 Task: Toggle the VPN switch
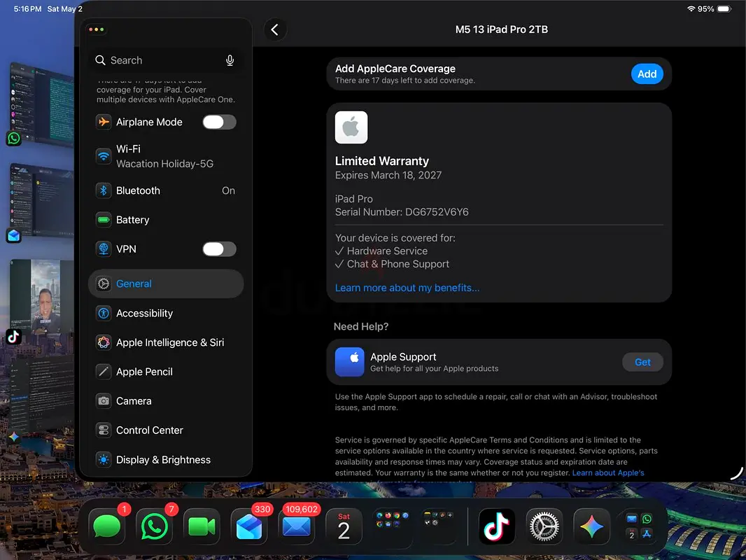click(219, 248)
